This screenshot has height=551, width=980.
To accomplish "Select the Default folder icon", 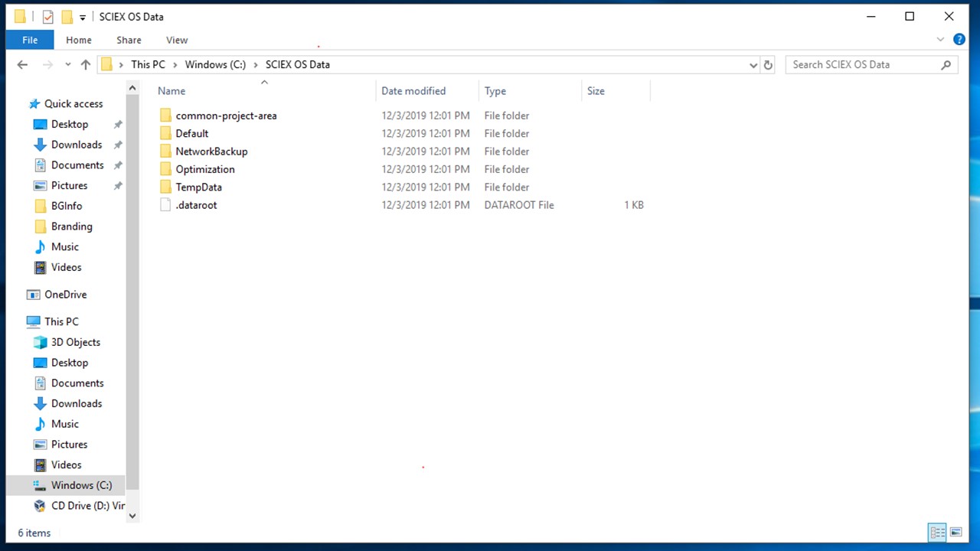I will pos(165,133).
